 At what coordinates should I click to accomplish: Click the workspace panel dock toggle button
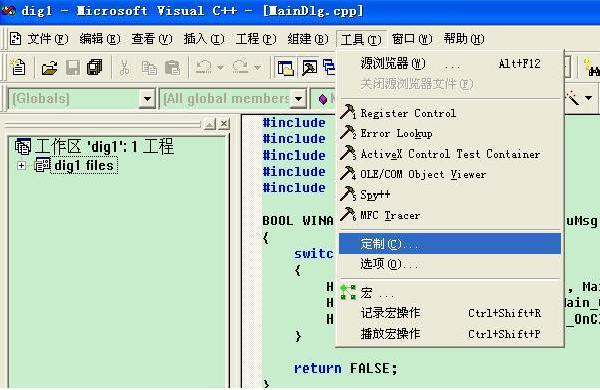click(x=210, y=124)
